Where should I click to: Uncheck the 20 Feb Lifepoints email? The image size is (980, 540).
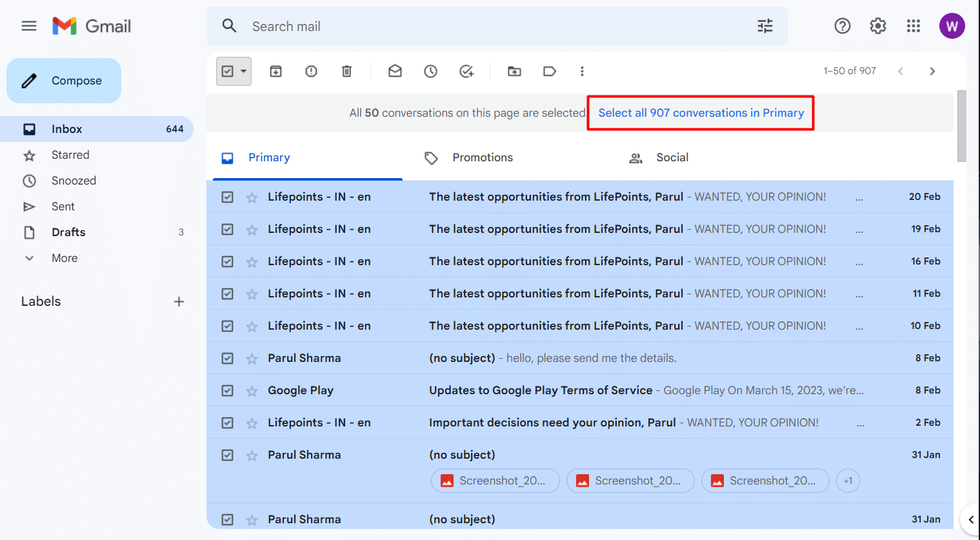(x=227, y=197)
